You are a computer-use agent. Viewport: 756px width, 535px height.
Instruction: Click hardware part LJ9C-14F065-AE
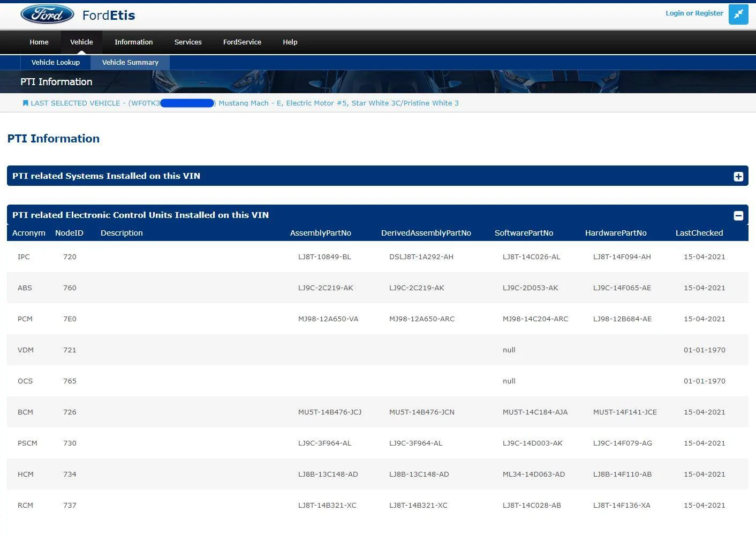pyautogui.click(x=622, y=288)
